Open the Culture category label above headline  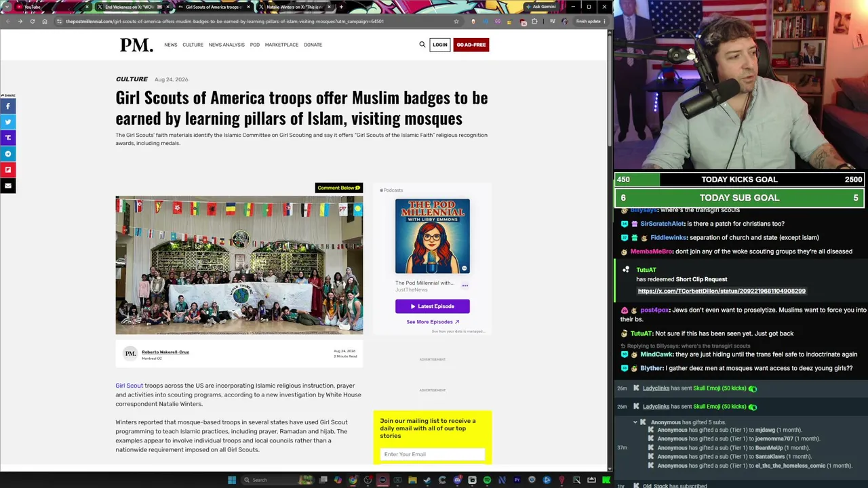coord(132,79)
